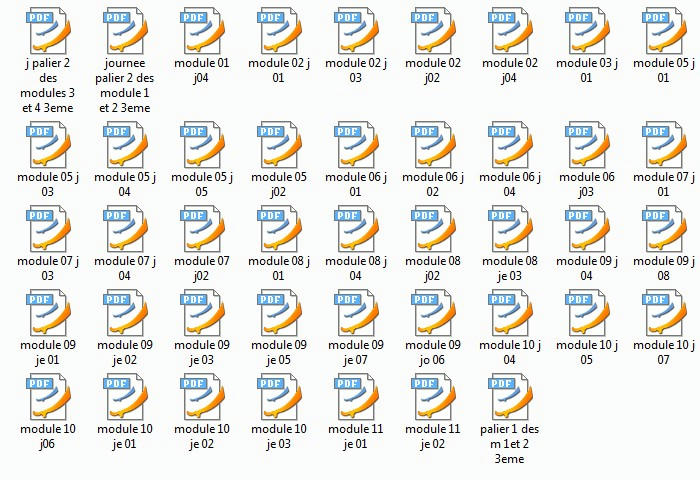700x480 pixels.
Task: Select the 'module 01 j04' PDF icon
Action: pyautogui.click(x=201, y=30)
